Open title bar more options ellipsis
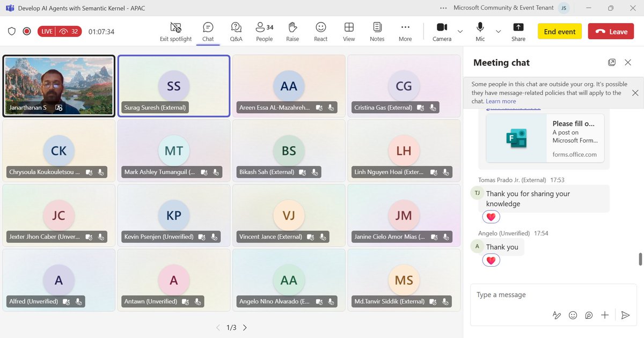This screenshot has height=338, width=644. [x=443, y=8]
